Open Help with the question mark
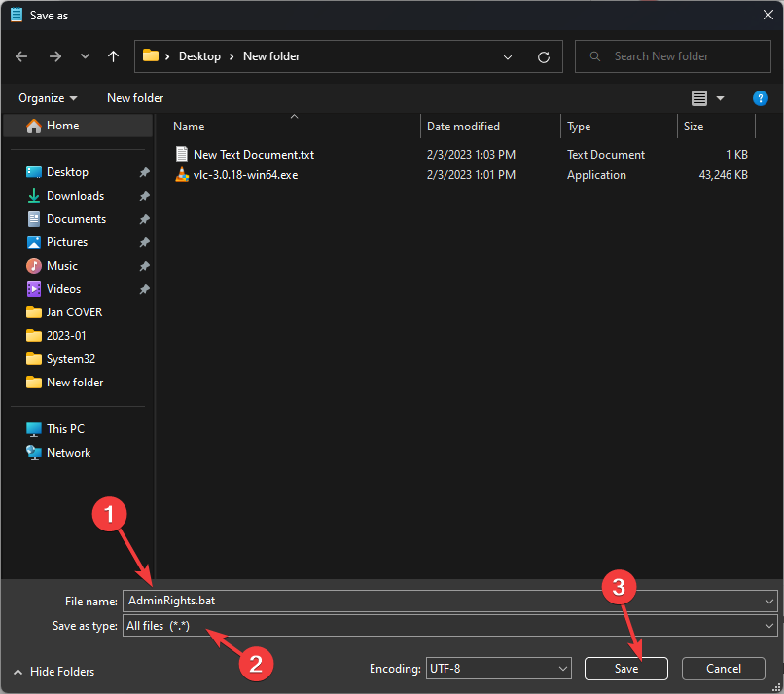The height and width of the screenshot is (694, 784). (760, 98)
